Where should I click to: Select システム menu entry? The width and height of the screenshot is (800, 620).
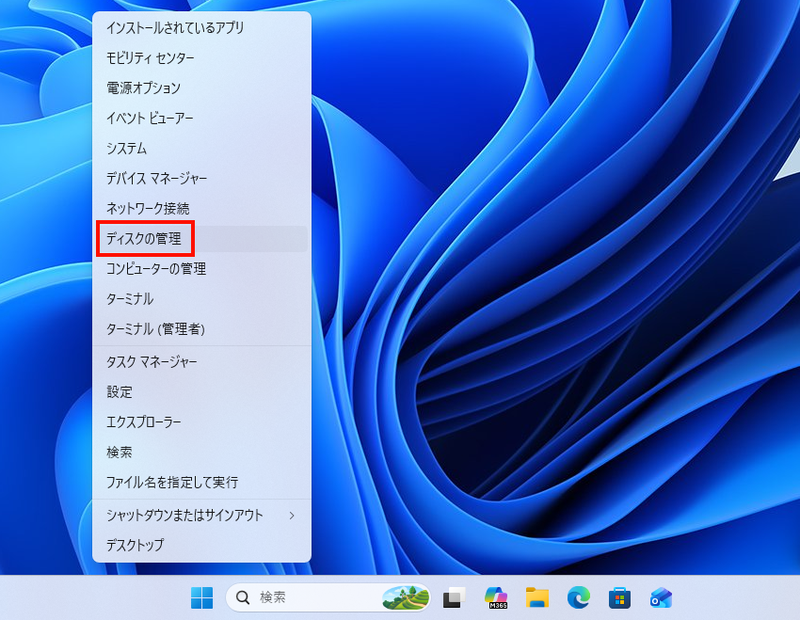pos(202,148)
